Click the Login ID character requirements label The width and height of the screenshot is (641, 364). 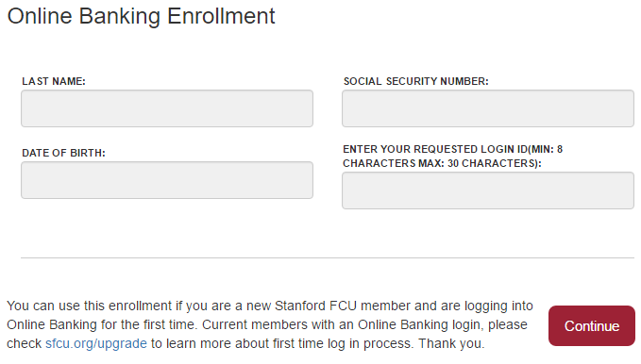tap(452, 156)
